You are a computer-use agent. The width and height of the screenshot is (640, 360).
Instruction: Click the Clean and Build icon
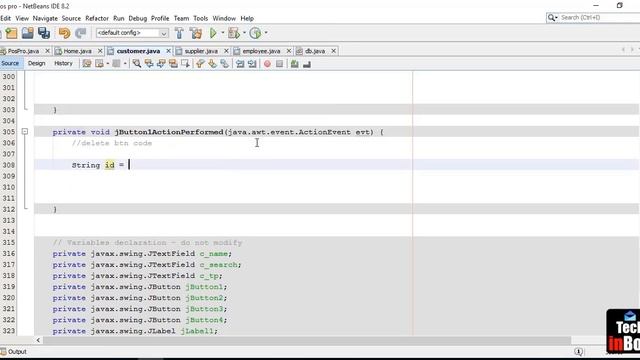[196, 33]
